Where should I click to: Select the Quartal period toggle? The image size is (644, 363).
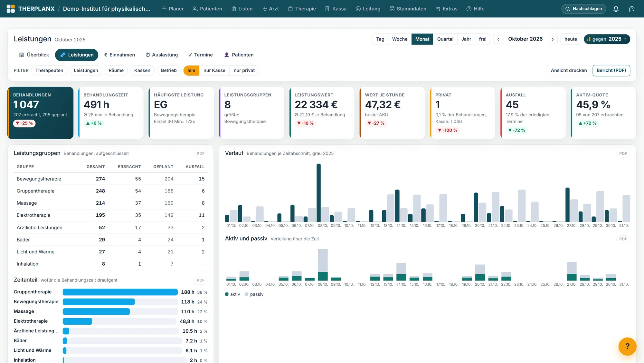coord(445,39)
